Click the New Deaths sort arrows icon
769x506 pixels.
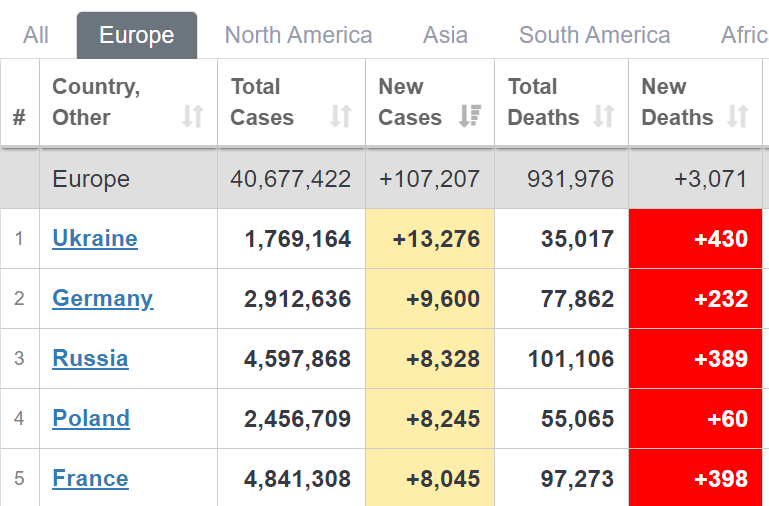click(x=738, y=117)
